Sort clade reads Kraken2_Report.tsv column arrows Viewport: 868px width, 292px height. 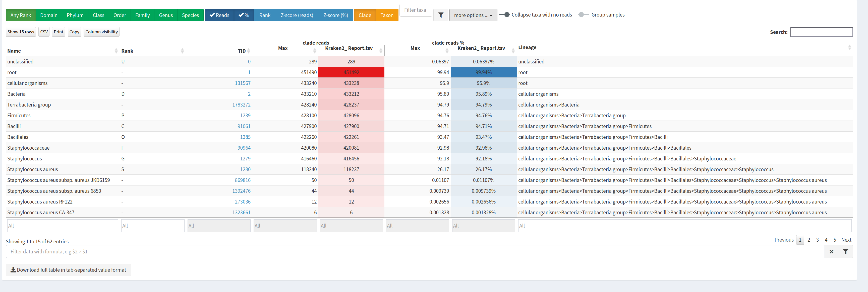(x=381, y=51)
